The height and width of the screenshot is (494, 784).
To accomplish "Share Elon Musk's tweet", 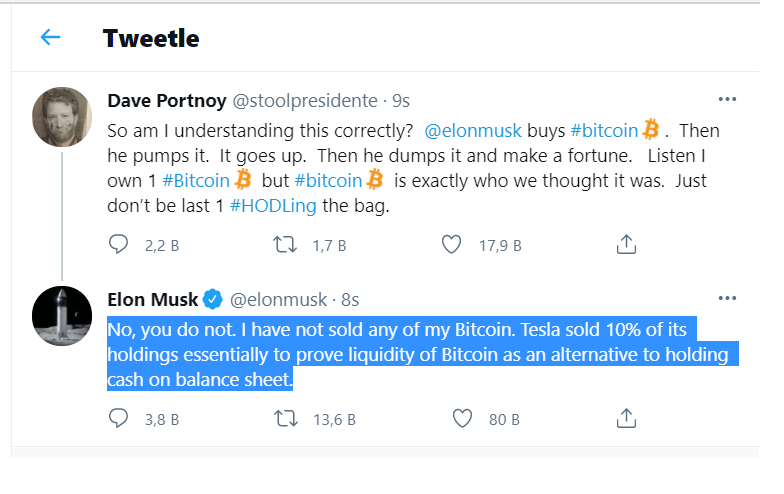I will (x=626, y=418).
